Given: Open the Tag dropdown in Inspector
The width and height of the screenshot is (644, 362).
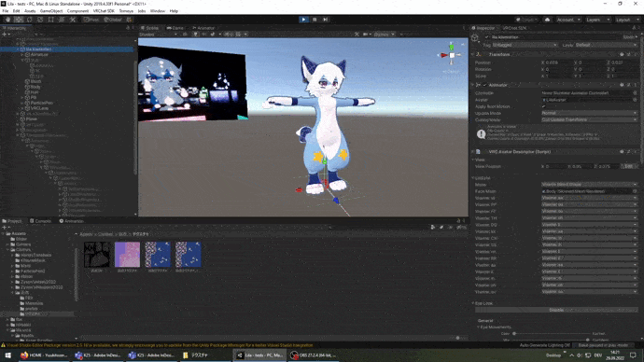Looking at the screenshot, I should pos(525,45).
